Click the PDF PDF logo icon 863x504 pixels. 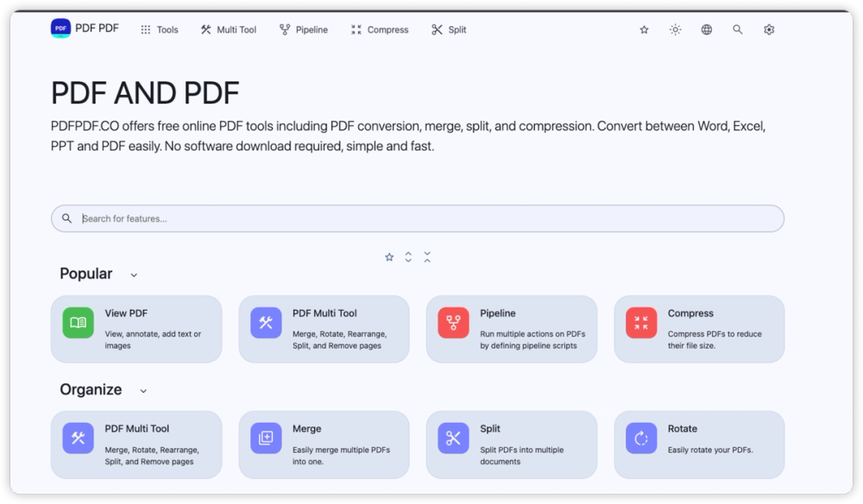(60, 28)
